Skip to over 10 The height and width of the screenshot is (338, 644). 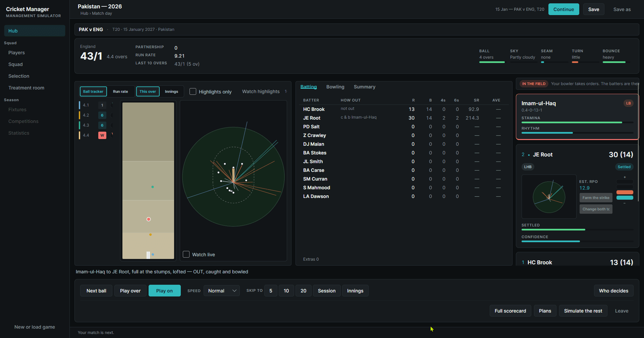286,291
